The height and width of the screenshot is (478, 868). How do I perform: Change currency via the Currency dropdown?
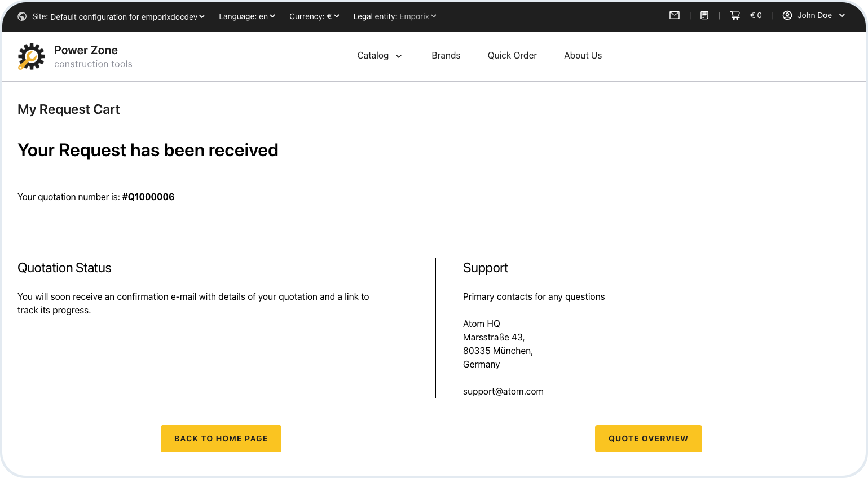pyautogui.click(x=314, y=16)
